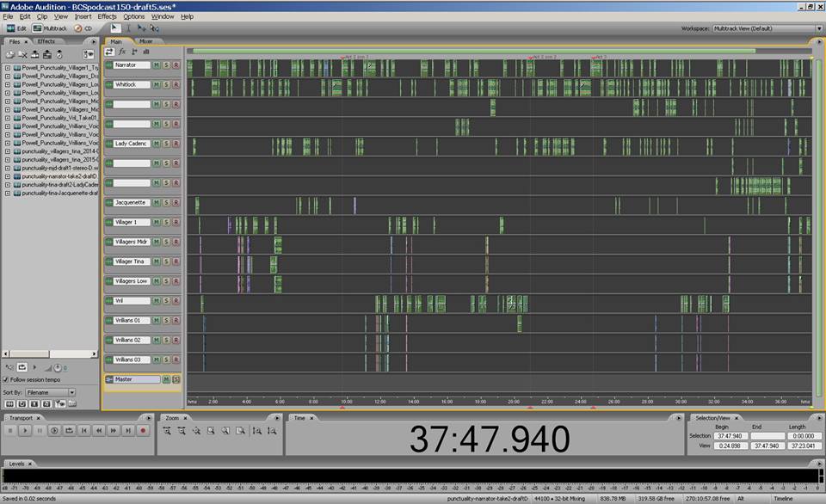Expand the first Powell_Punctuality file entry

[7, 67]
